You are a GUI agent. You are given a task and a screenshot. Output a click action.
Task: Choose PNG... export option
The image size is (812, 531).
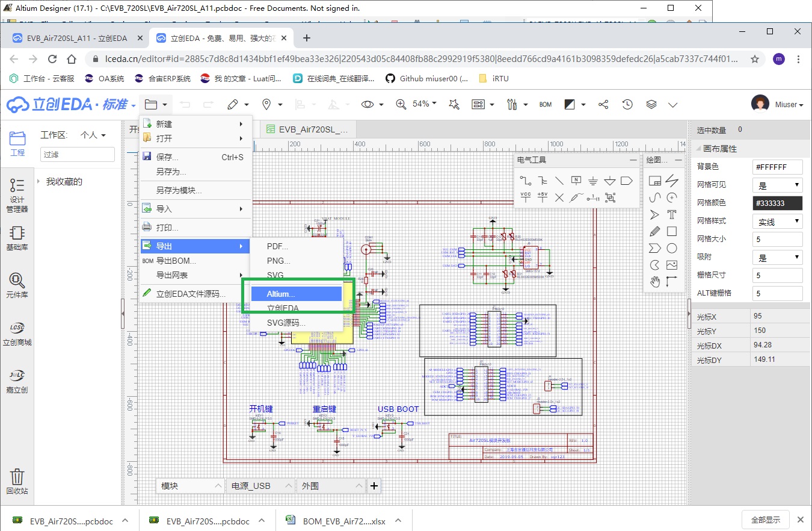point(297,261)
